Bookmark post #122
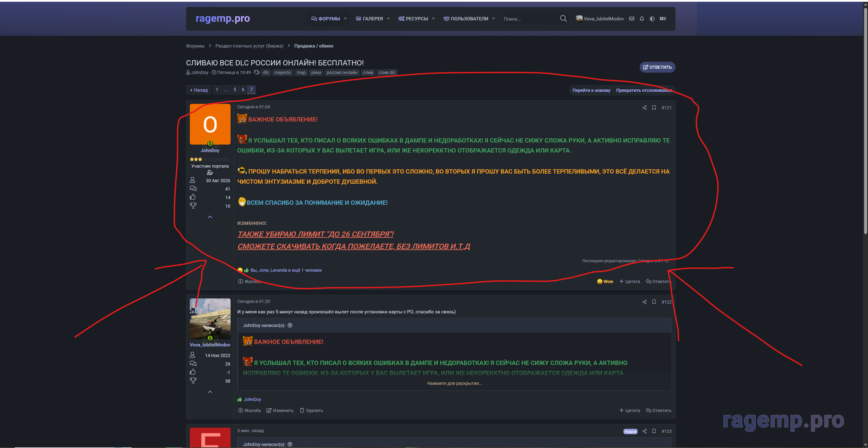The height and width of the screenshot is (448, 868). (654, 302)
